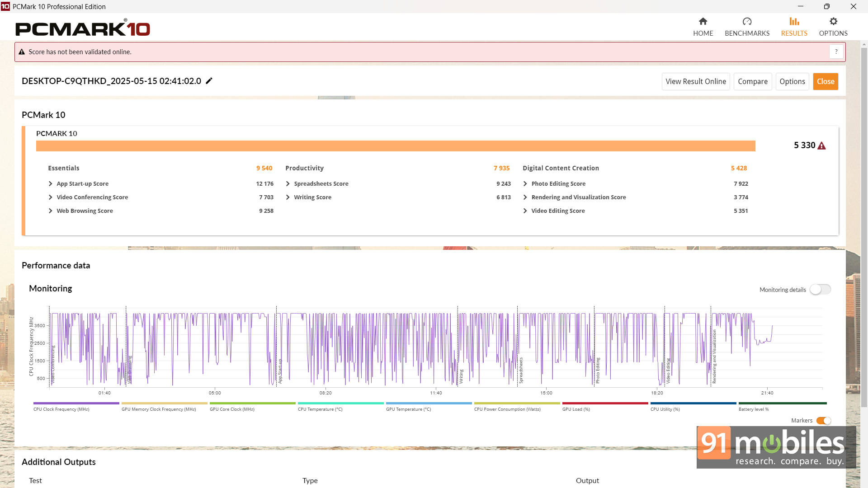The height and width of the screenshot is (488, 868).
Task: Switch to the RESULTS tab
Action: (794, 27)
